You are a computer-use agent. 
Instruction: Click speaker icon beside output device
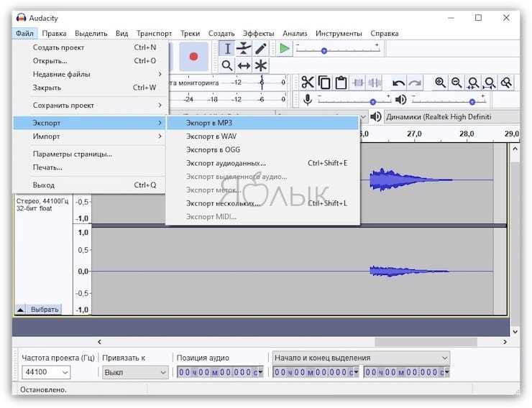coord(375,117)
